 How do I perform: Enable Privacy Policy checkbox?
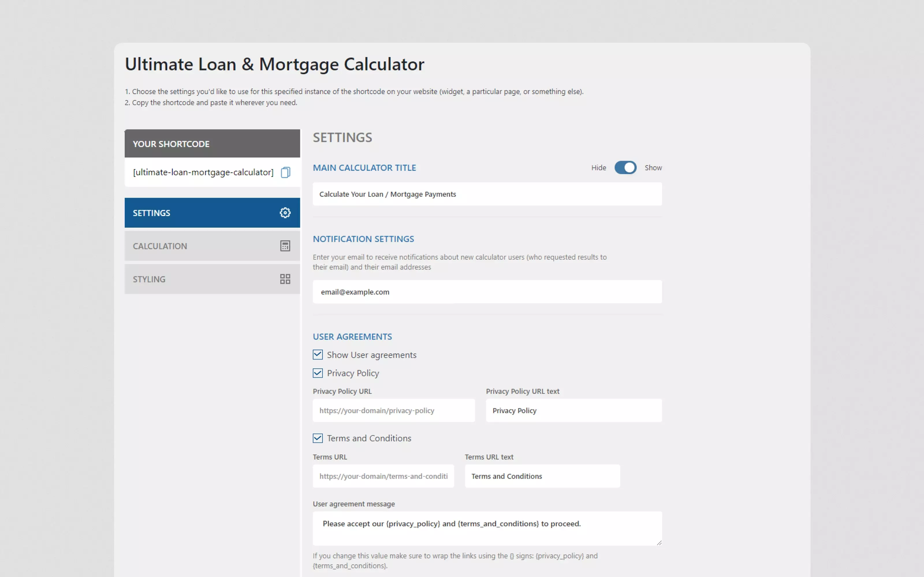tap(317, 372)
